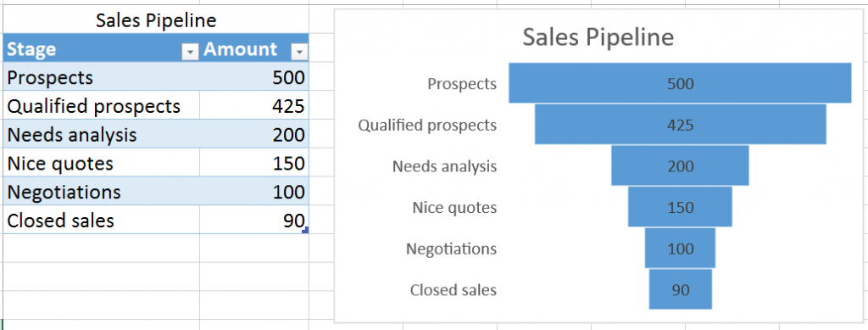Click the Needs analysis chart axis label
The width and height of the screenshot is (868, 330).
(x=444, y=166)
